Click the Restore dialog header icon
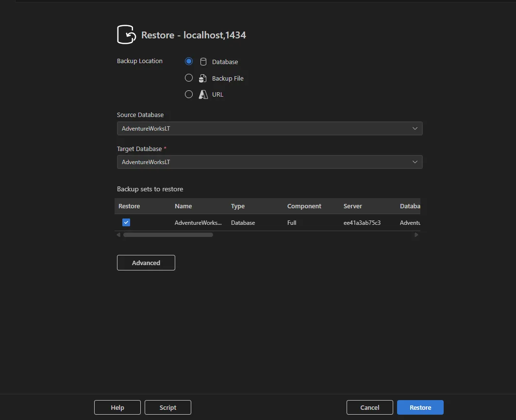516x420 pixels. coord(126,35)
